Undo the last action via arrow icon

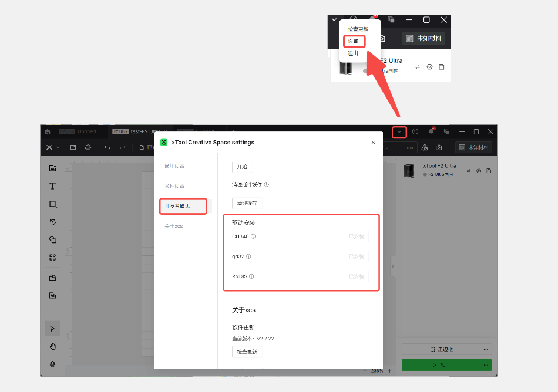point(107,147)
